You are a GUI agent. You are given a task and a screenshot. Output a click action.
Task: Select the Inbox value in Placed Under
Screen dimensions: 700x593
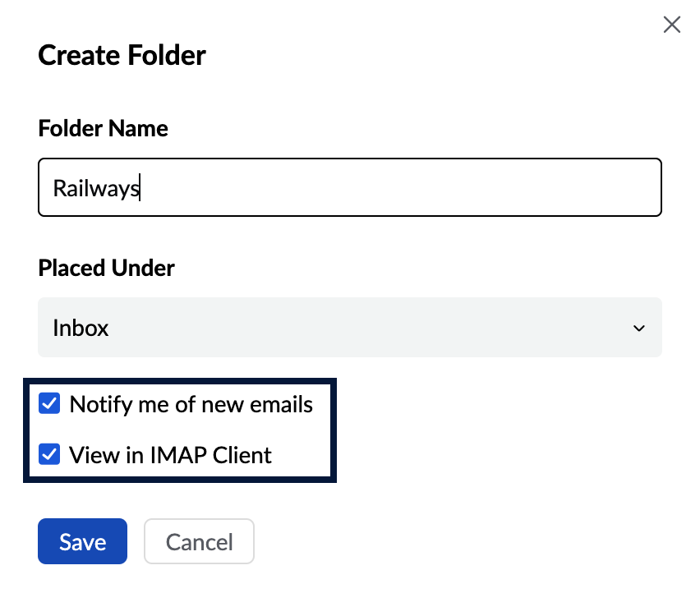(81, 328)
